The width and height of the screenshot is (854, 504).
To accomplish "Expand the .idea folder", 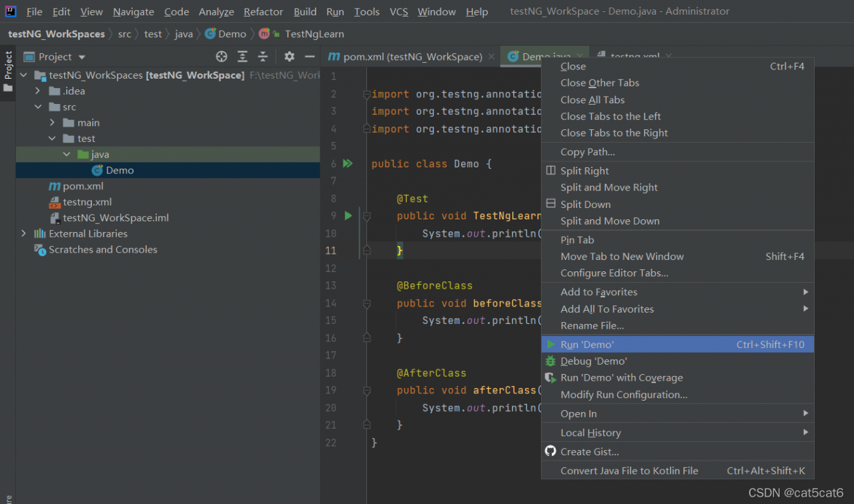I will click(38, 91).
